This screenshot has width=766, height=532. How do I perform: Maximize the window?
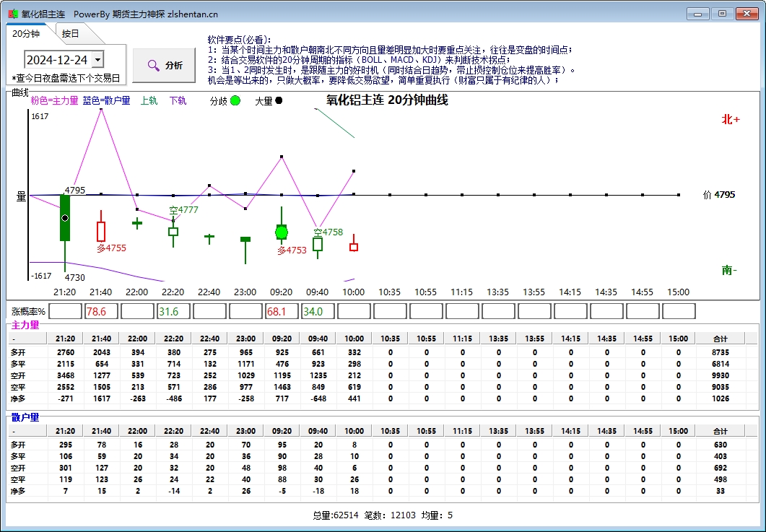[x=721, y=13]
